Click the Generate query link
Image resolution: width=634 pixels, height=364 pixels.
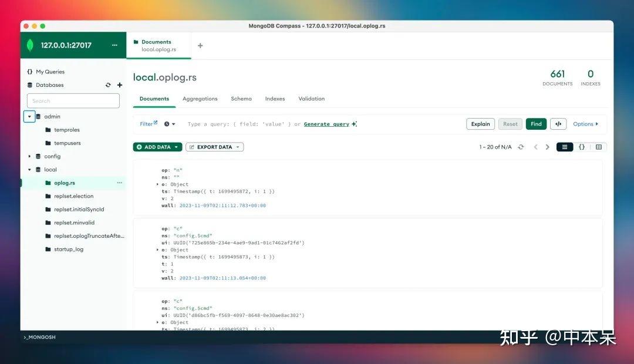click(326, 124)
